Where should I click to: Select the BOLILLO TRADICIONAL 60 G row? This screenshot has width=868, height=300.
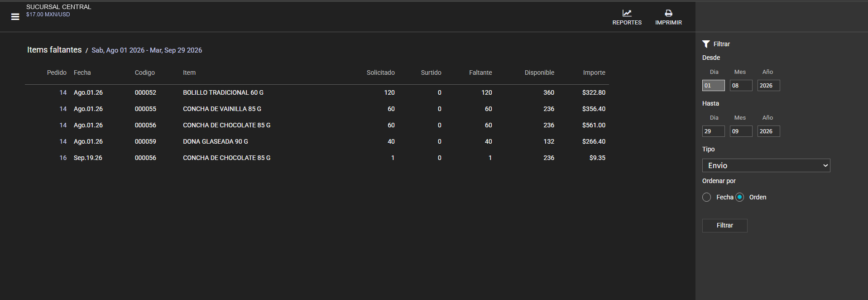[x=317, y=92]
